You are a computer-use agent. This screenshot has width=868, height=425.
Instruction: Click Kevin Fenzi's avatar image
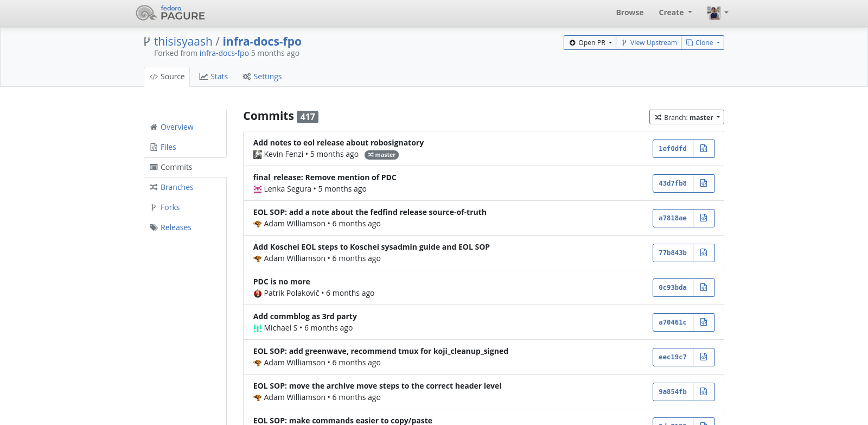pos(258,155)
